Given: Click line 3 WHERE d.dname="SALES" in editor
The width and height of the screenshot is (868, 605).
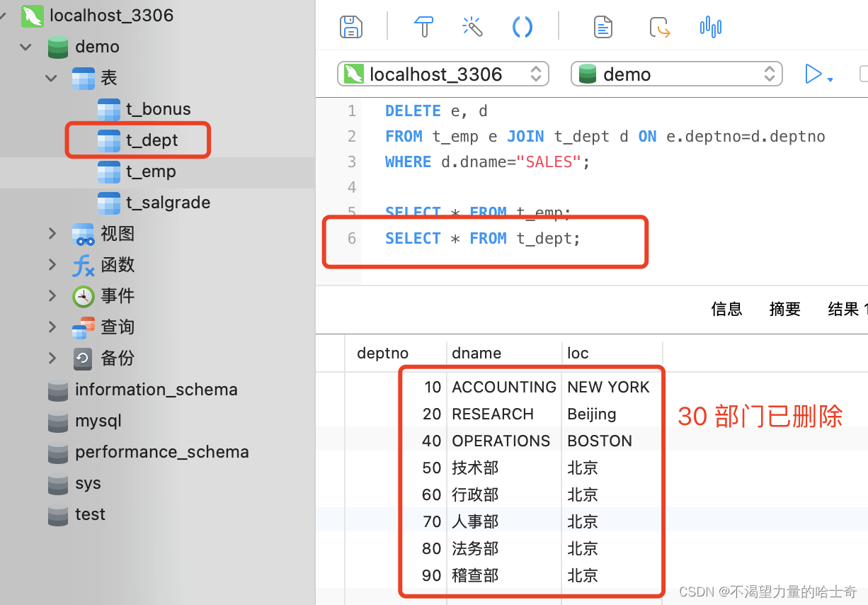Looking at the screenshot, I should coord(488,162).
